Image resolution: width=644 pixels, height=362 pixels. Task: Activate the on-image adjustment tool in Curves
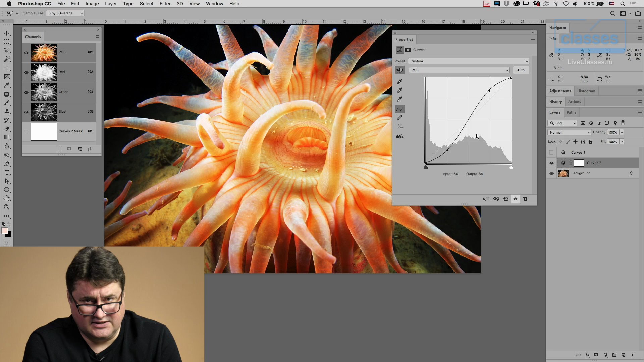pos(400,70)
